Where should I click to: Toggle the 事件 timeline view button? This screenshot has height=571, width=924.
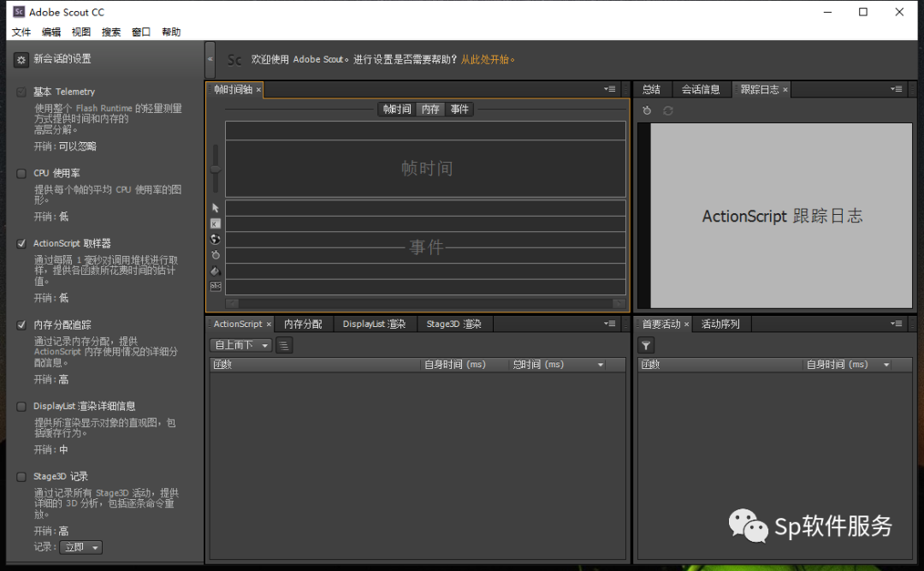coord(459,109)
